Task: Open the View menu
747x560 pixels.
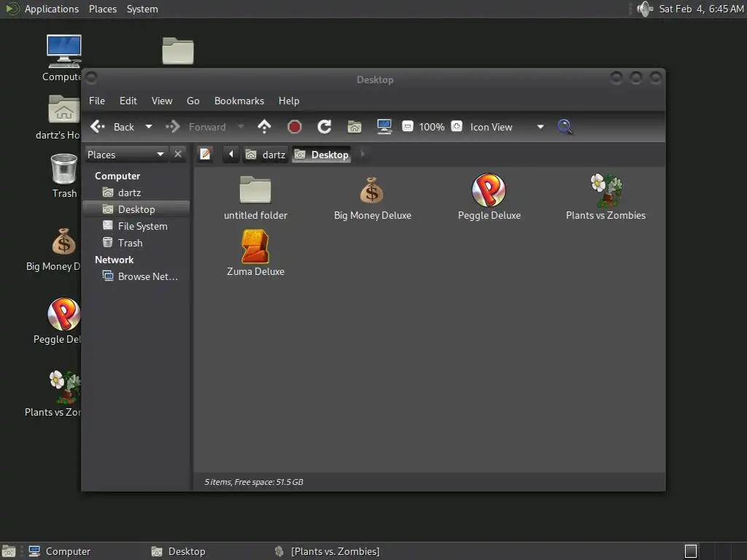Action: [x=162, y=101]
